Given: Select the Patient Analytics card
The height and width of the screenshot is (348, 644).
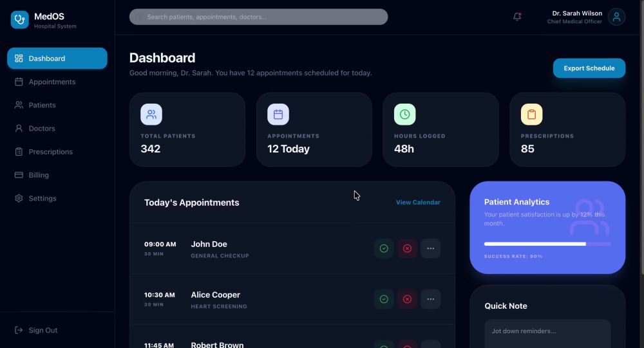Looking at the screenshot, I should (x=547, y=227).
